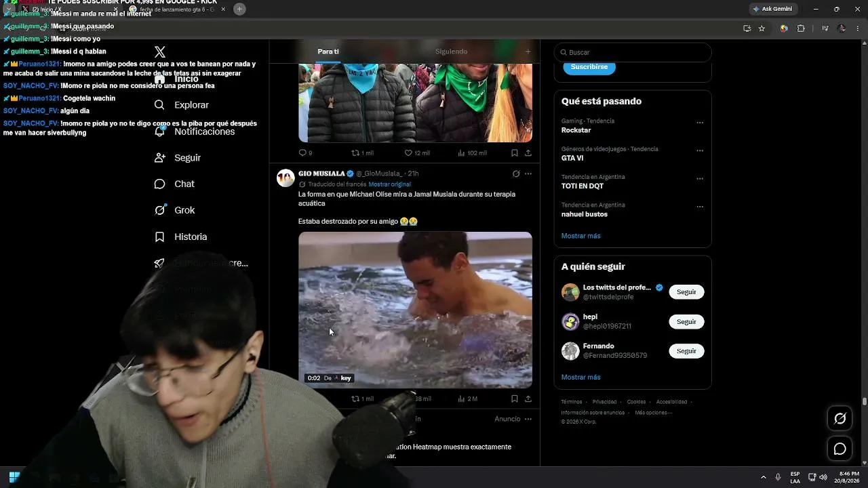This screenshot has width=868, height=488.
Task: Play the Musiala aquatic therapy video
Action: tap(415, 310)
